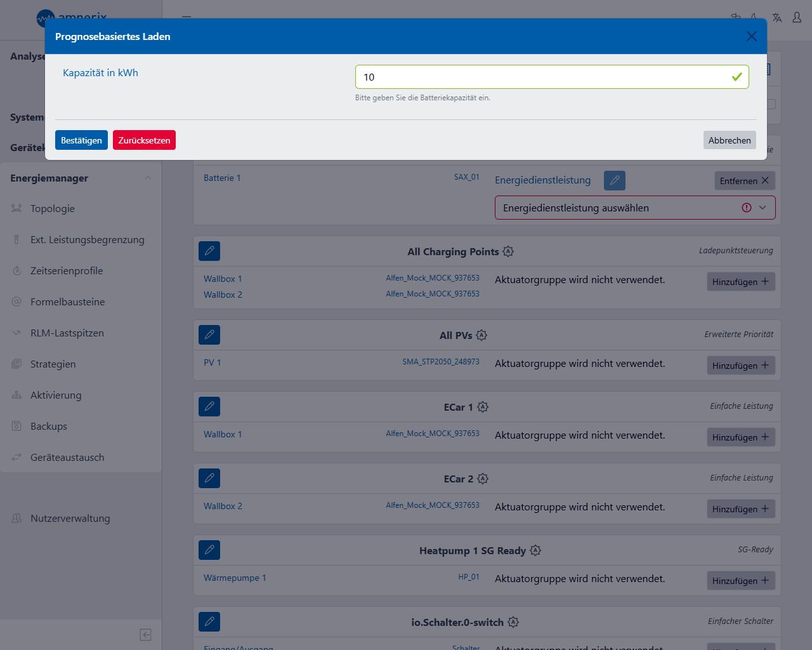Navigate to Zeitserienprofile in the sidebar
The height and width of the screenshot is (650, 812).
click(x=67, y=271)
